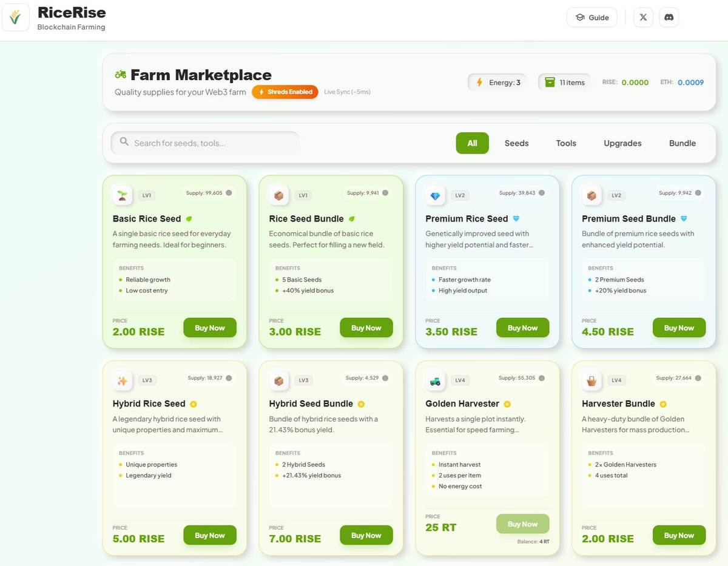Click the search for seeds, tools field

205,143
